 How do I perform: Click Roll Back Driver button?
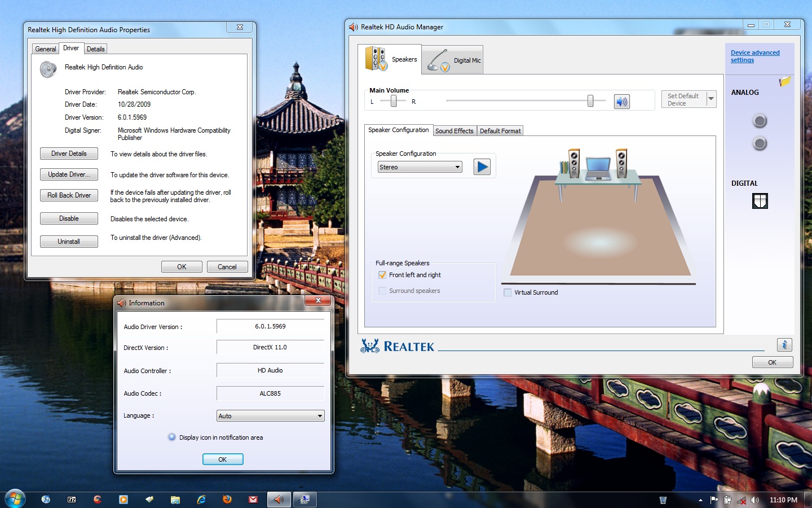[69, 195]
